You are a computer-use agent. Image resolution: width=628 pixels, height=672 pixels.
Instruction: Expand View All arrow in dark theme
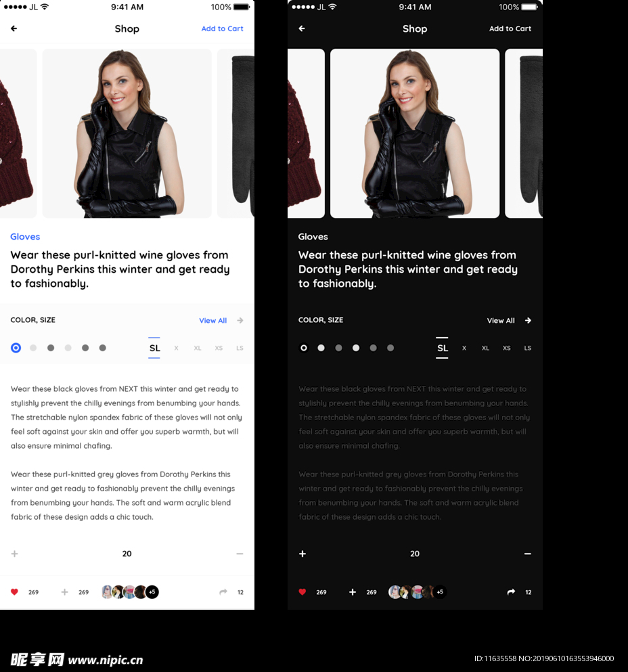pyautogui.click(x=528, y=321)
